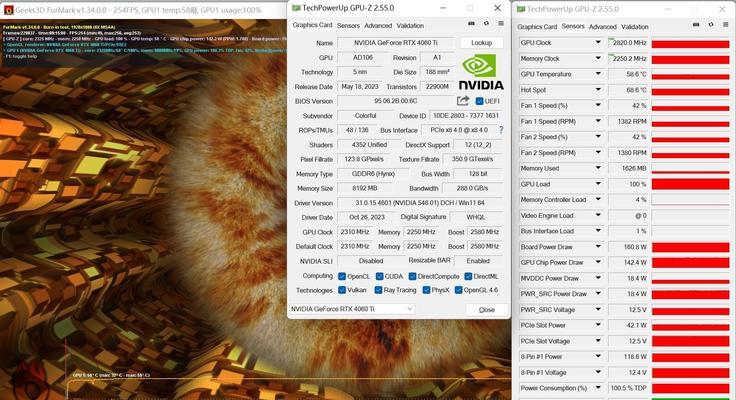This screenshot has height=400, width=736.
Task: Expand the Video Engine Load dropdown arrow
Action: coord(598,215)
